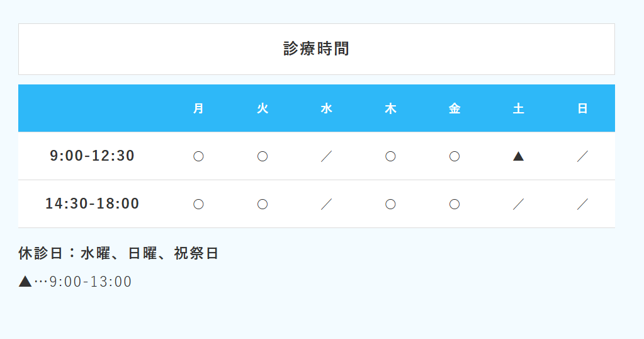The height and width of the screenshot is (339, 644).
Task: Click the Saturday morning triangle symbol
Action: click(x=518, y=156)
